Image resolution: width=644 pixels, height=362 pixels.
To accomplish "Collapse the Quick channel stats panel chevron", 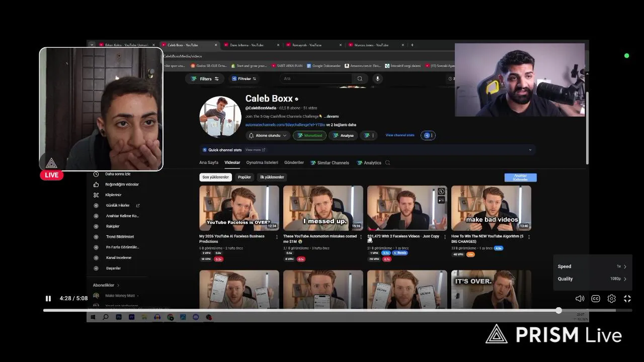I will tap(530, 150).
